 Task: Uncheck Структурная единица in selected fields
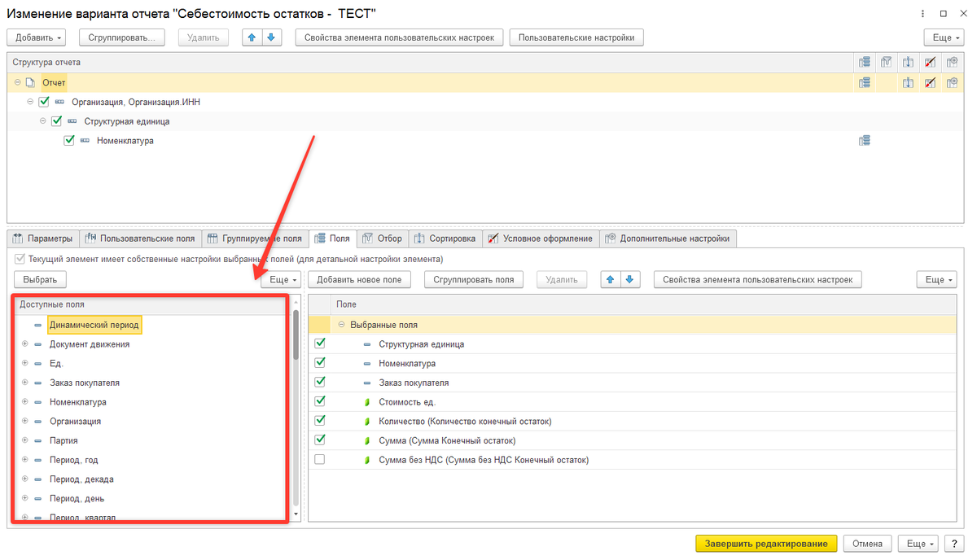click(320, 343)
